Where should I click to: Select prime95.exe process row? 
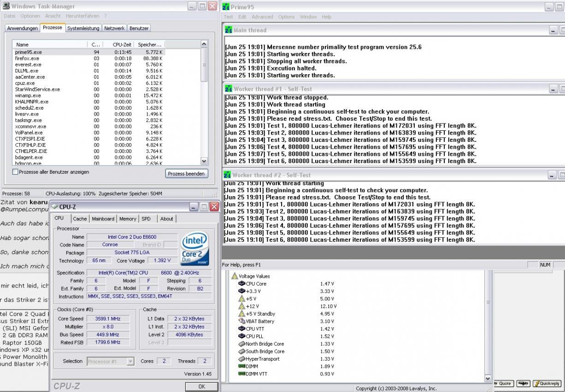(88, 53)
